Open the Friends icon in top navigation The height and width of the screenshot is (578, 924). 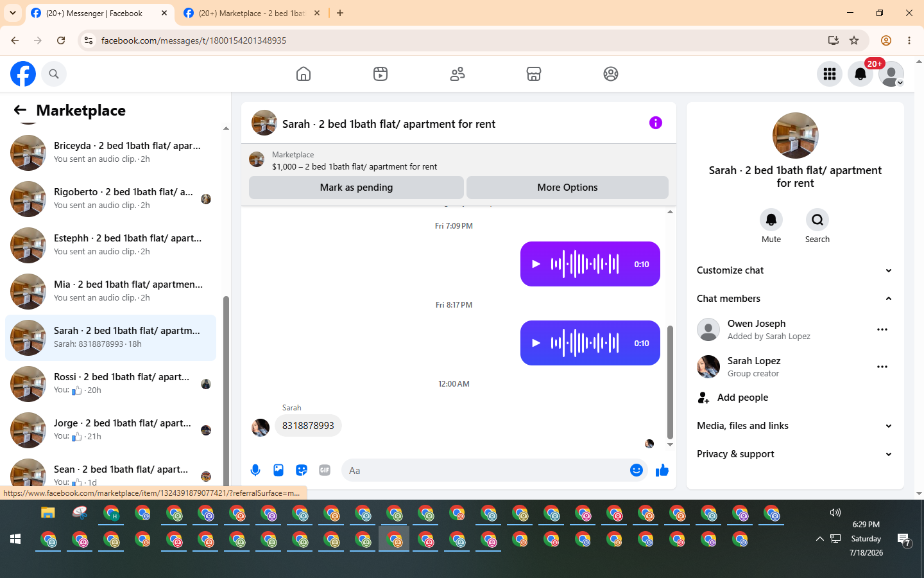458,74
